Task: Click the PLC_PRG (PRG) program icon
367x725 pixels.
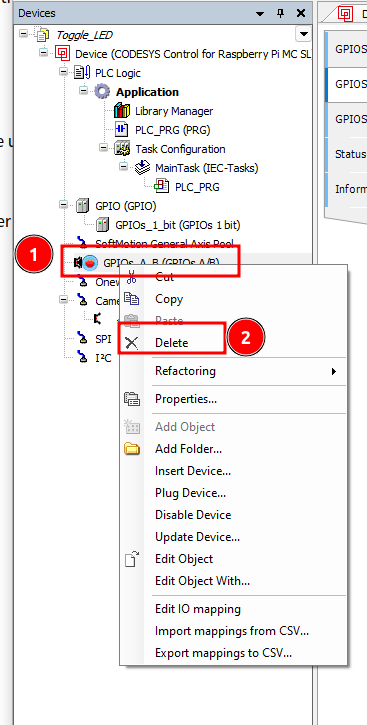Action: pos(122,130)
